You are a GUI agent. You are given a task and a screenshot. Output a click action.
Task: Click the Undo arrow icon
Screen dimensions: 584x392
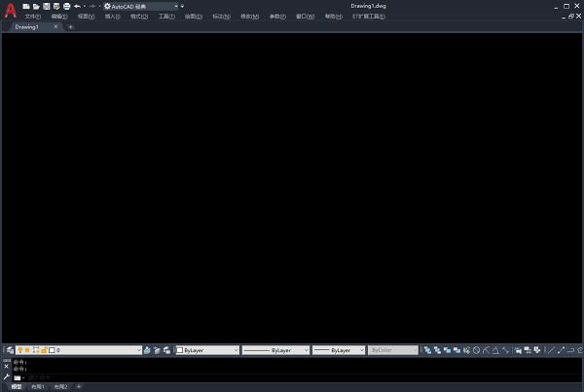(77, 6)
